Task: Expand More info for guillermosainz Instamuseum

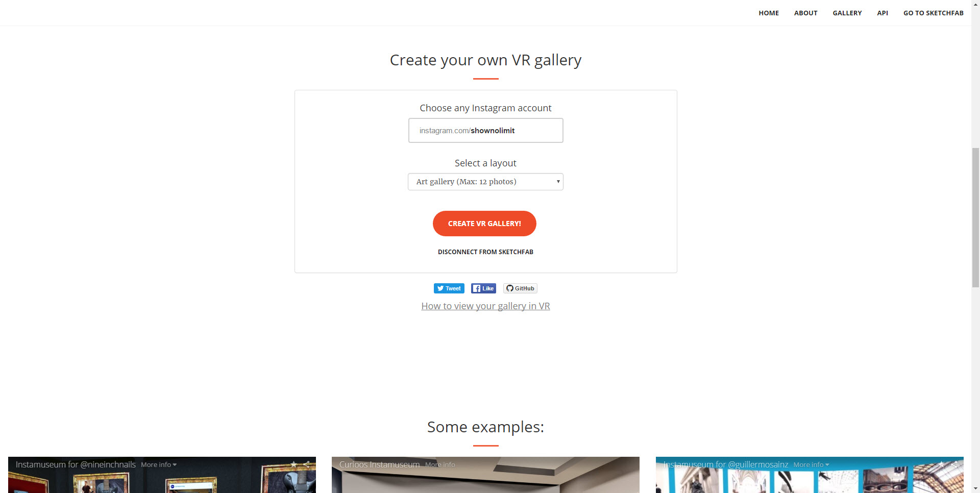Action: click(811, 464)
